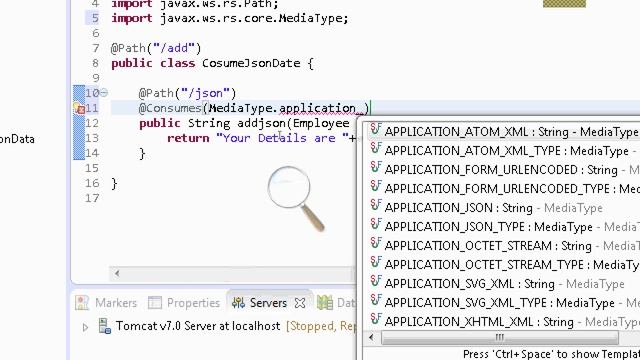Close the Servers tab
The image size is (640, 360).
300,303
